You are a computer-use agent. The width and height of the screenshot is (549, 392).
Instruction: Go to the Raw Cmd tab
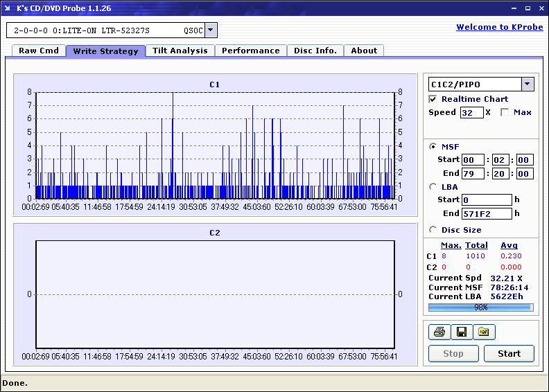click(x=38, y=51)
